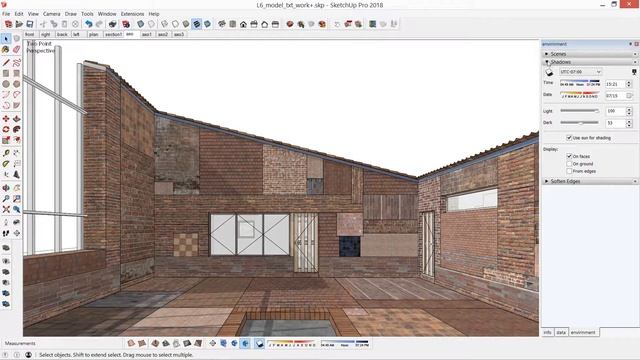
Task: Click the Dark value stepper arrows
Action: 629,123
